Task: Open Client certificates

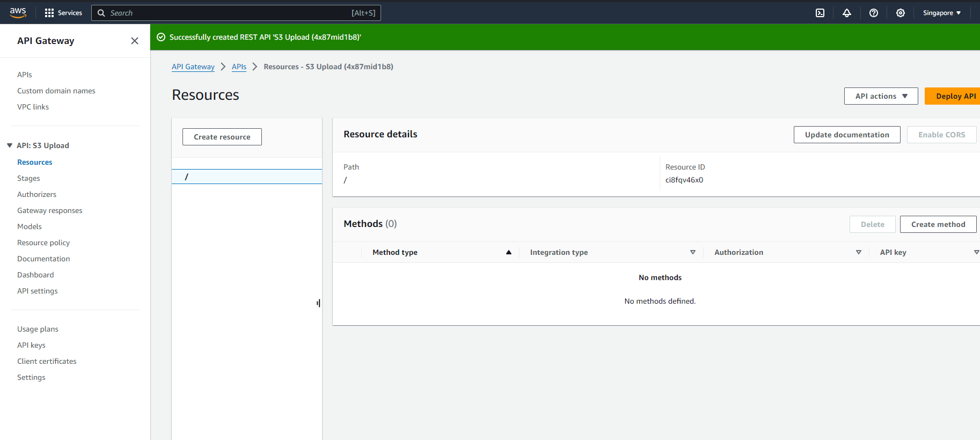Action: tap(47, 361)
